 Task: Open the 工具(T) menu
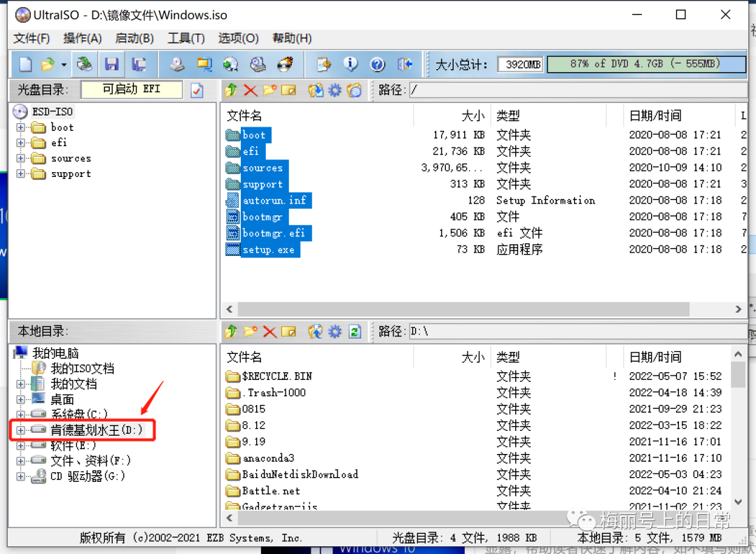186,38
